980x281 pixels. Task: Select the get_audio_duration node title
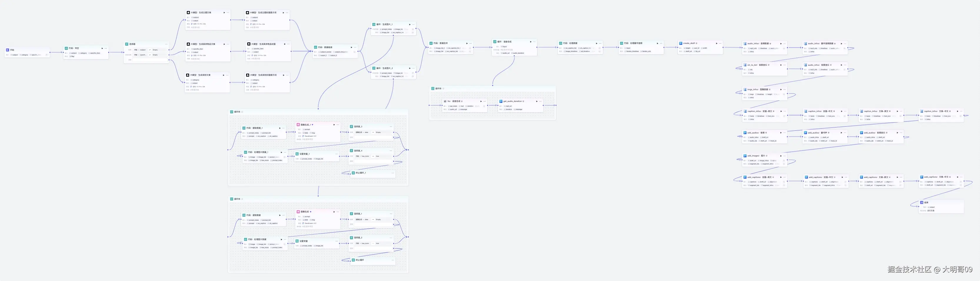coord(512,101)
